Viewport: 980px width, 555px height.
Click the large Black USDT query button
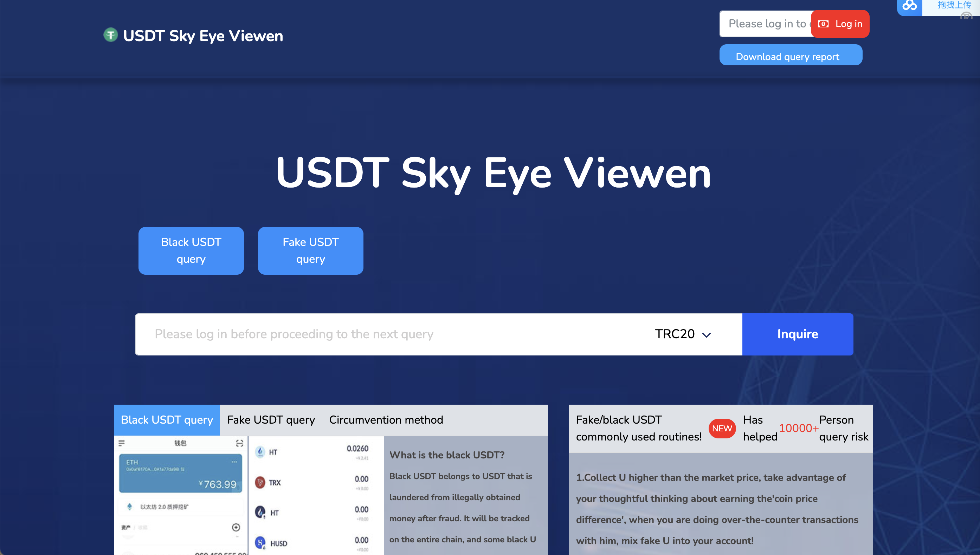tap(191, 250)
